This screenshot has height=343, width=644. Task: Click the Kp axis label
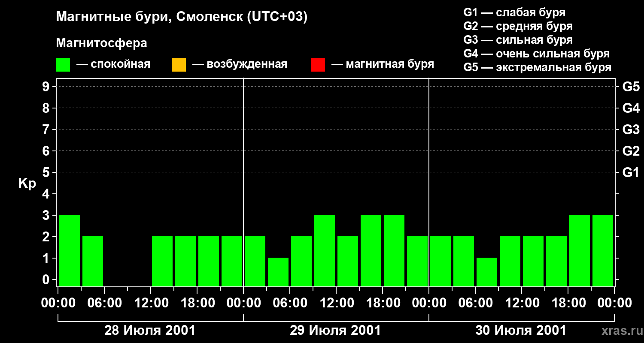[27, 184]
